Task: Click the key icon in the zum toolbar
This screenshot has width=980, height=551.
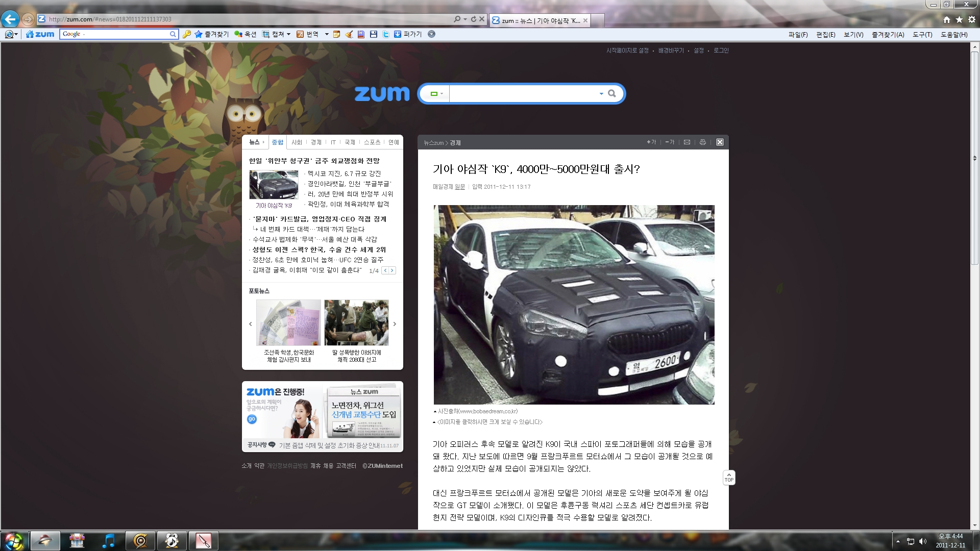Action: (x=187, y=34)
